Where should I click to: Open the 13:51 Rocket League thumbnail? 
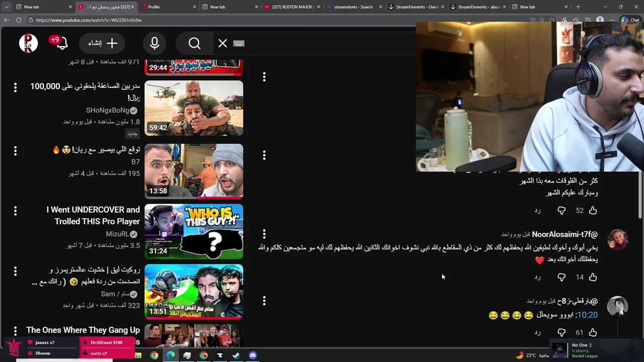click(x=194, y=292)
